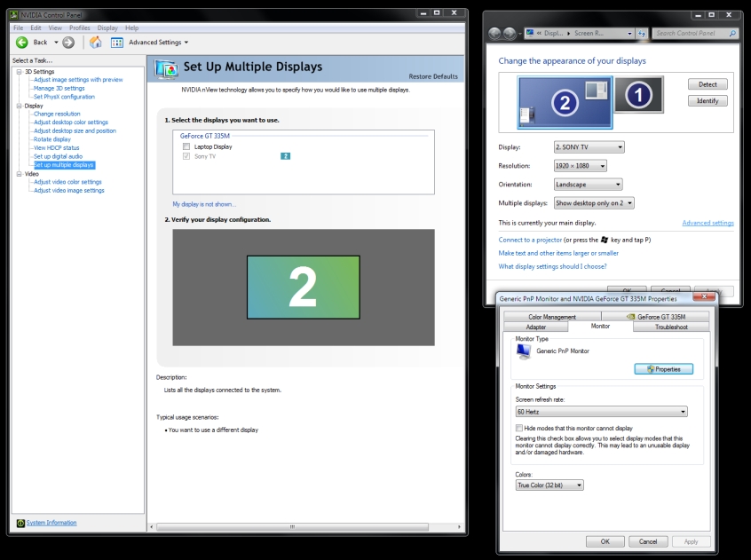Open the Advanced settings link
Viewport: 751px width, 560px height.
[x=708, y=223]
